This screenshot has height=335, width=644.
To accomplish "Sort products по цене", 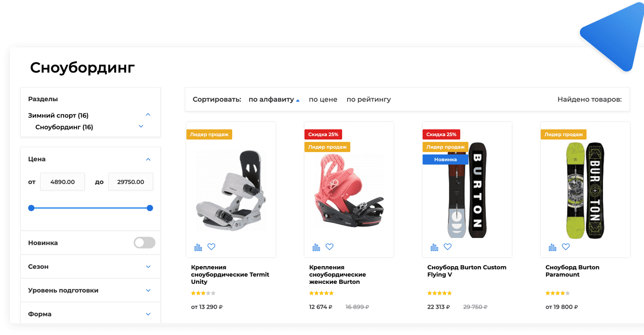I will (x=323, y=100).
